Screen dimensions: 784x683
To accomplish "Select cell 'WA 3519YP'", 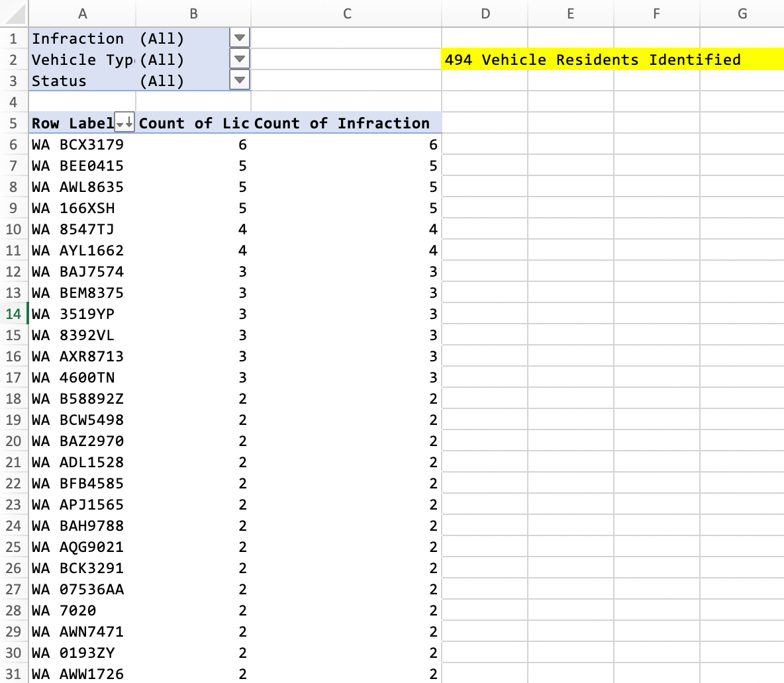I will click(83, 314).
